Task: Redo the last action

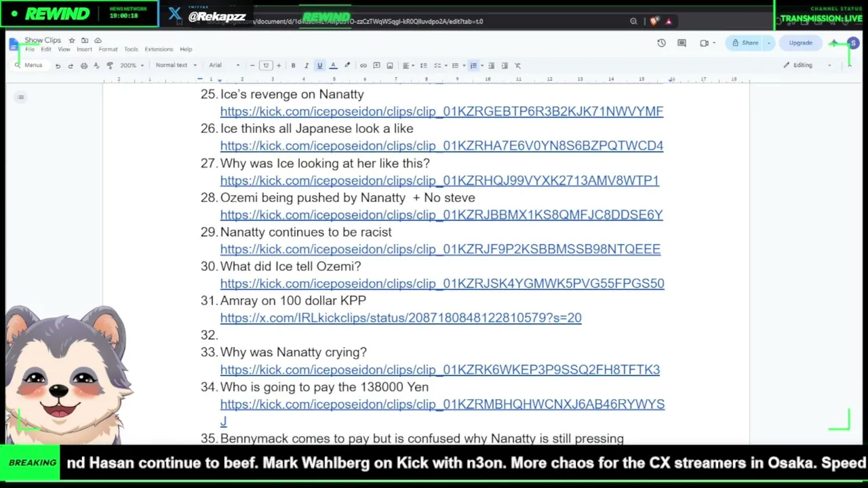Action: click(71, 66)
